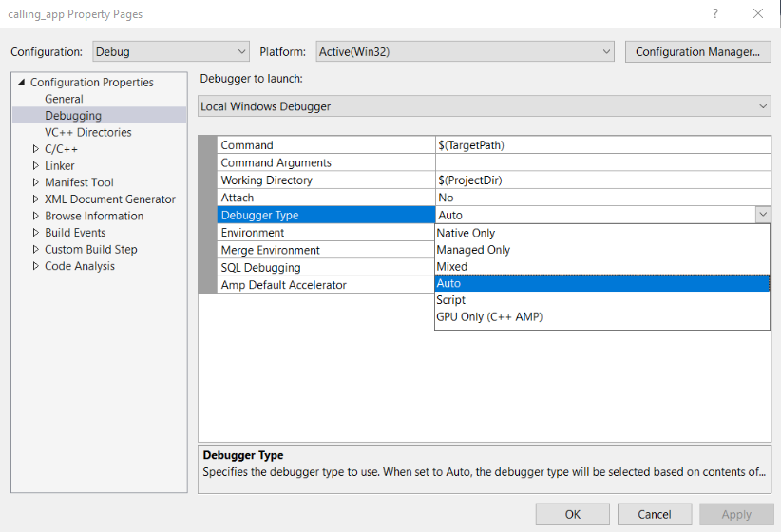The width and height of the screenshot is (781, 532).
Task: Click the empty Command Arguments value field
Action: click(x=603, y=162)
